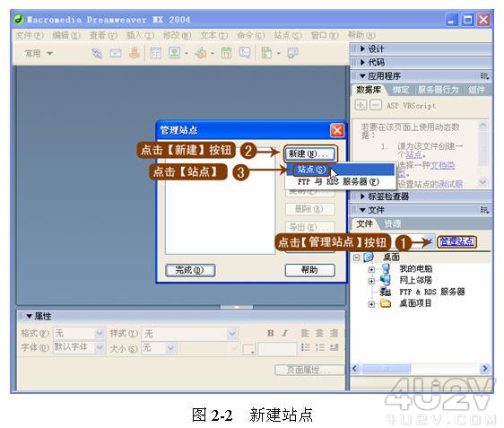Screen dimensions: 504x428
Task: Collapse the 桌面 tree node
Action: 356,258
